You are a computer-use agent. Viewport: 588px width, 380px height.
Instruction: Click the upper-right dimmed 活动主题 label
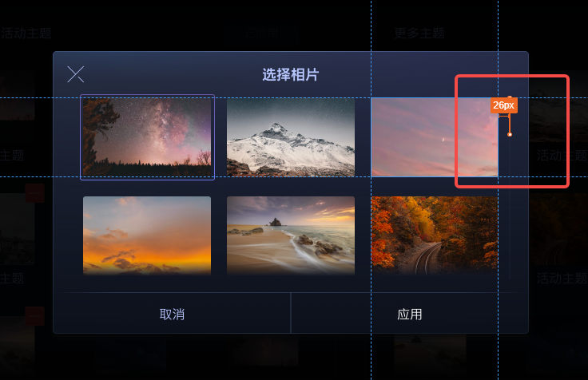click(562, 155)
